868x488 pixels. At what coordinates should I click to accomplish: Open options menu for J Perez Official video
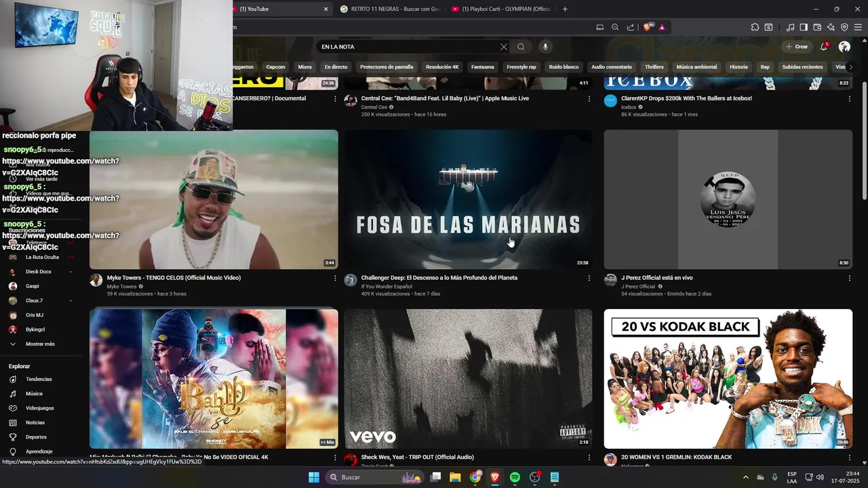coord(849,278)
